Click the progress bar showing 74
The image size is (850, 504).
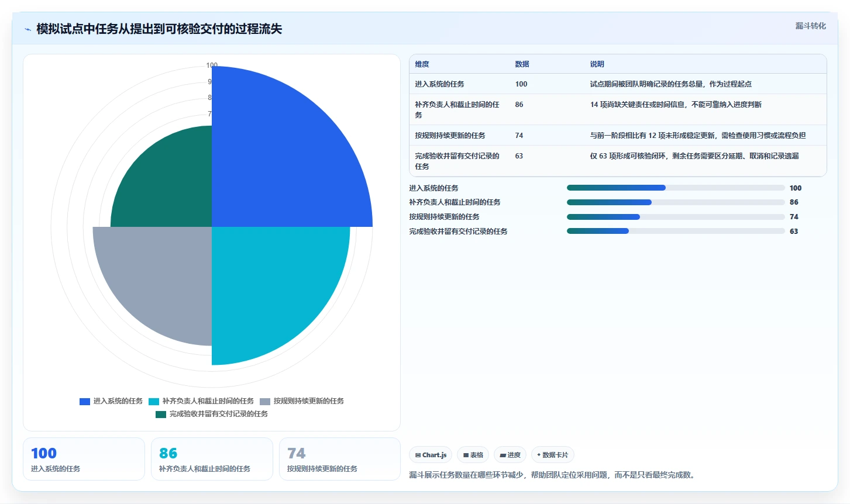[676, 217]
